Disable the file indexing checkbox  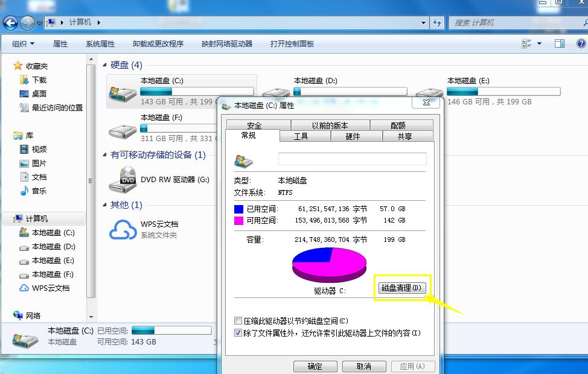[x=238, y=332]
